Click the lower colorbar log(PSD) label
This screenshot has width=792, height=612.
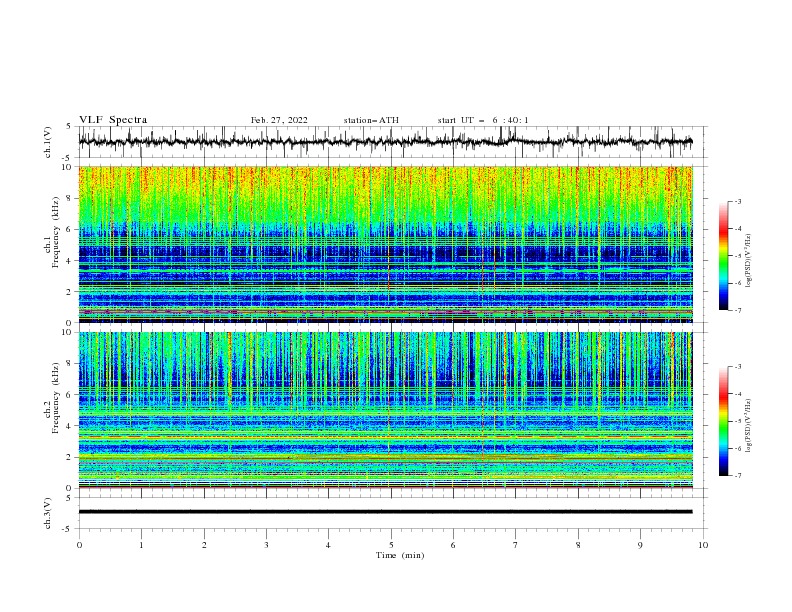(750, 425)
